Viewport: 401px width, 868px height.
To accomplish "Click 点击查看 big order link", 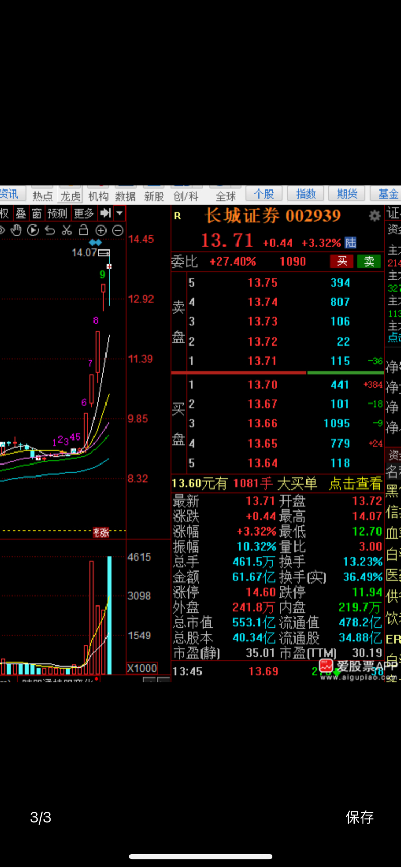I will pyautogui.click(x=355, y=483).
